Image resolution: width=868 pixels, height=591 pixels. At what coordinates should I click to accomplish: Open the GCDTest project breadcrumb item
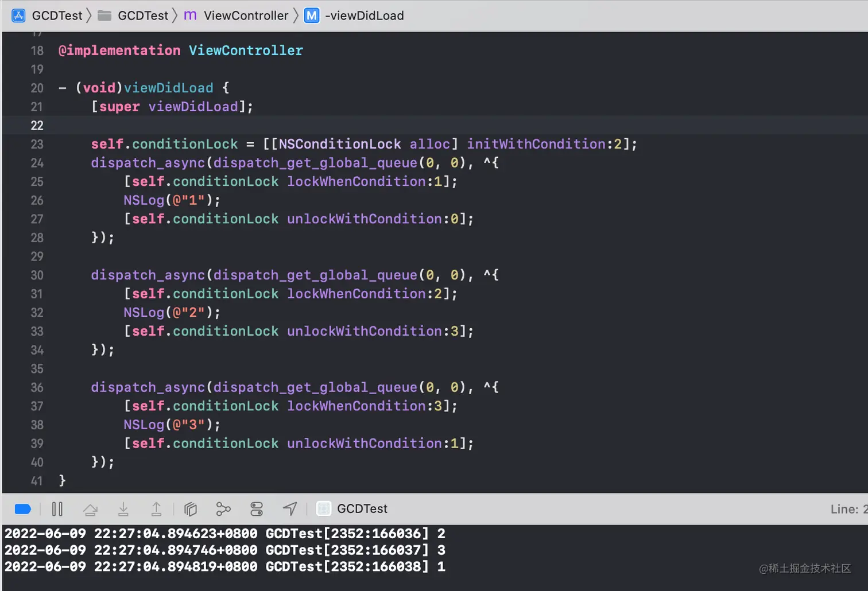pos(57,15)
